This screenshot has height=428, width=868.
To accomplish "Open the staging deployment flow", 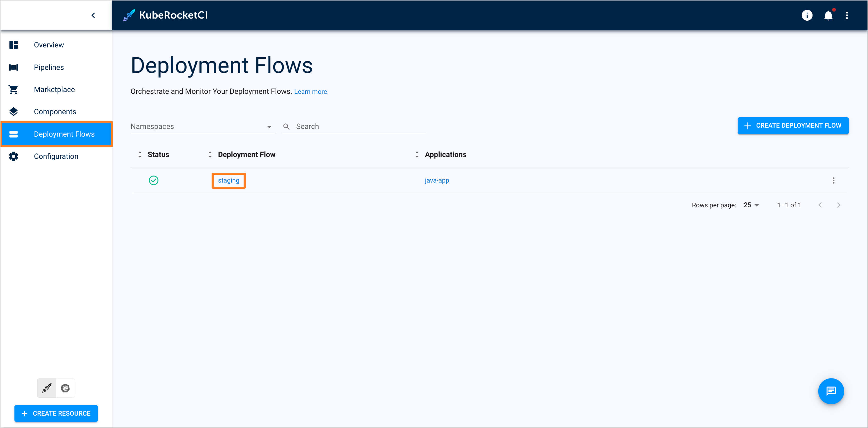I will tap(228, 180).
